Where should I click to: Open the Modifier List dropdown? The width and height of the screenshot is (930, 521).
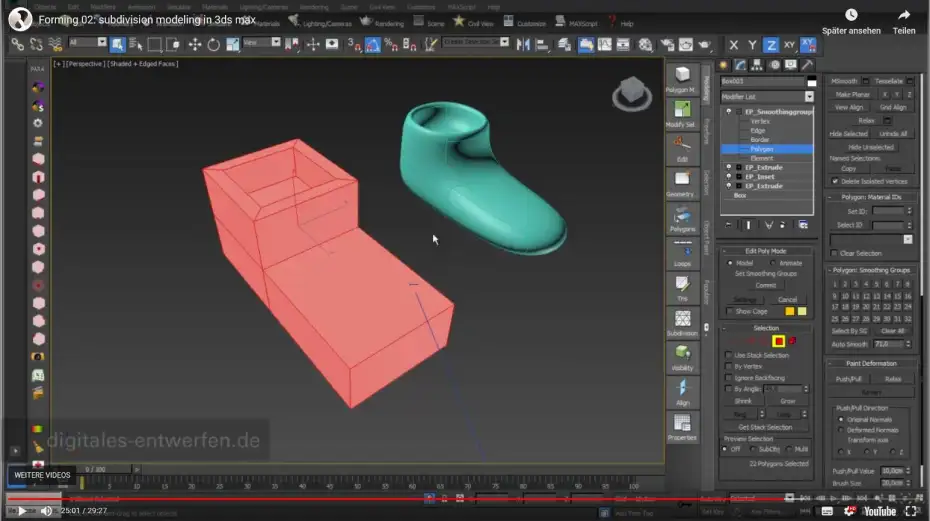[x=810, y=96]
